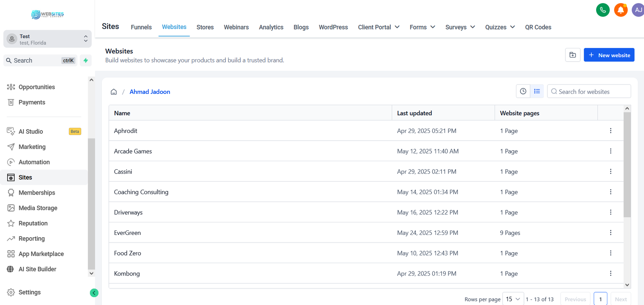
Task: Click the sidebar scrollbar down arrow
Action: click(91, 273)
